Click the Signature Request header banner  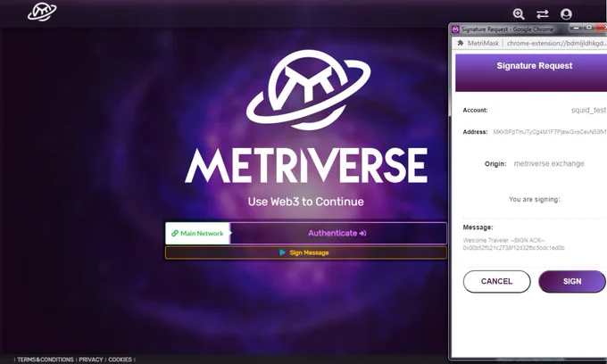(x=531, y=73)
